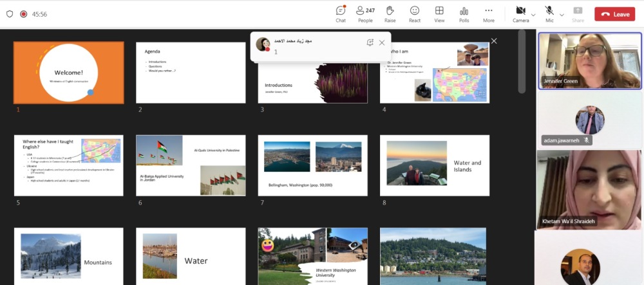Select the Welcome slide thumbnail
The image size is (644, 285).
pos(69,72)
